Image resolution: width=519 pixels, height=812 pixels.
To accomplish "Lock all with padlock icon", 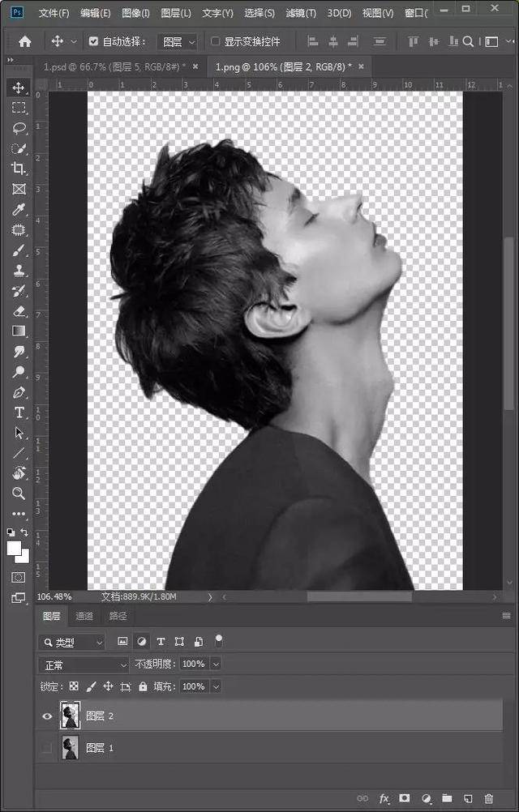I will [x=143, y=686].
